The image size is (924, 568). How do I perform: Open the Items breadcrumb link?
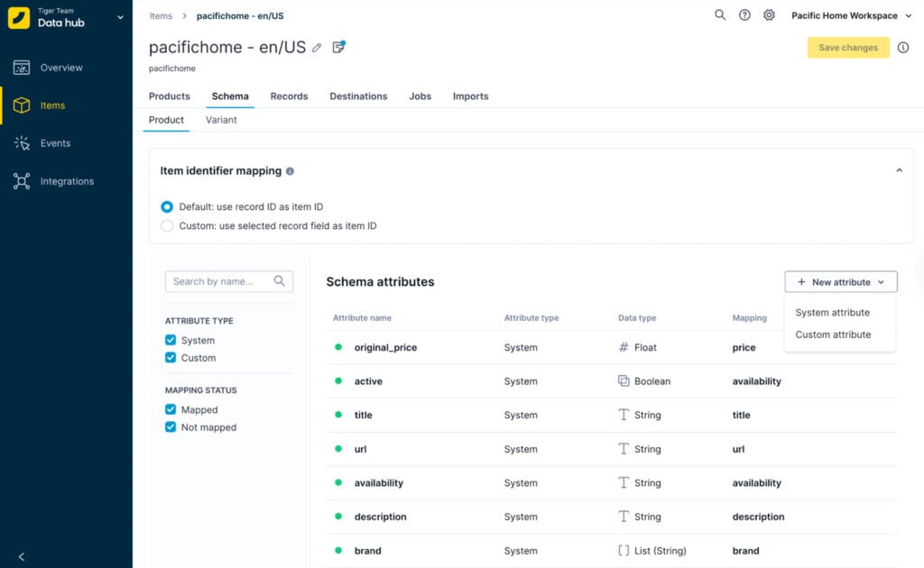click(x=160, y=15)
